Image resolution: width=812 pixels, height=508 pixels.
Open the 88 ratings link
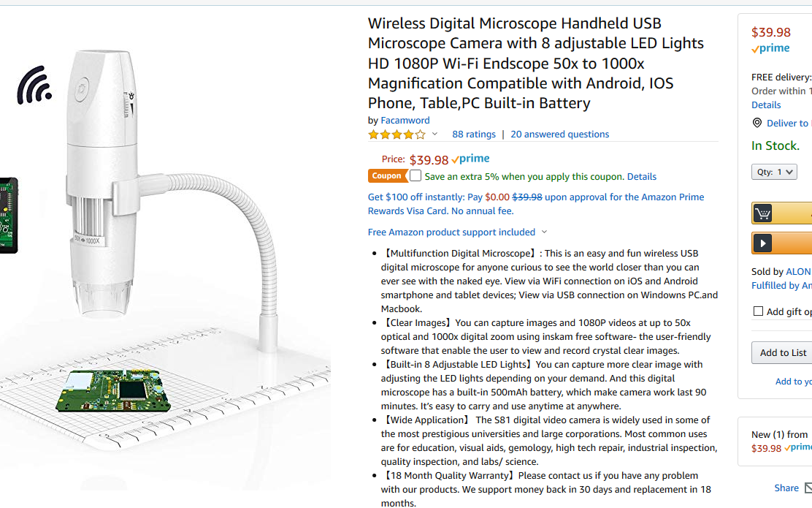(474, 134)
